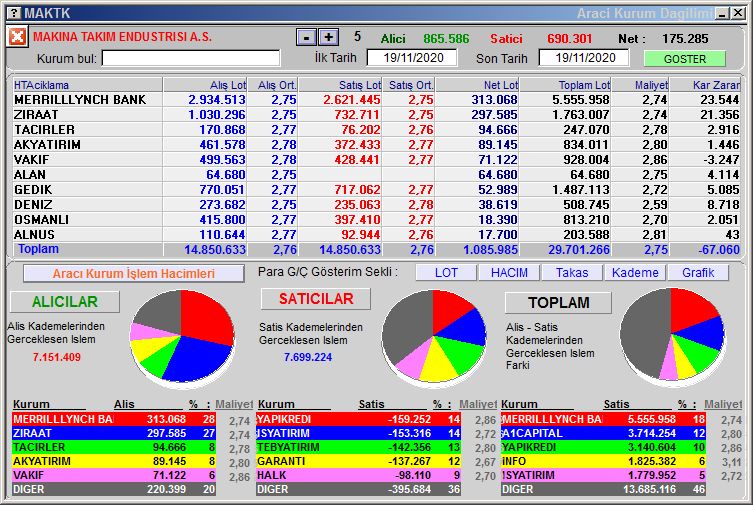Select the TACIRLER row in main table
Screen dimensions: 753x505
(x=376, y=130)
